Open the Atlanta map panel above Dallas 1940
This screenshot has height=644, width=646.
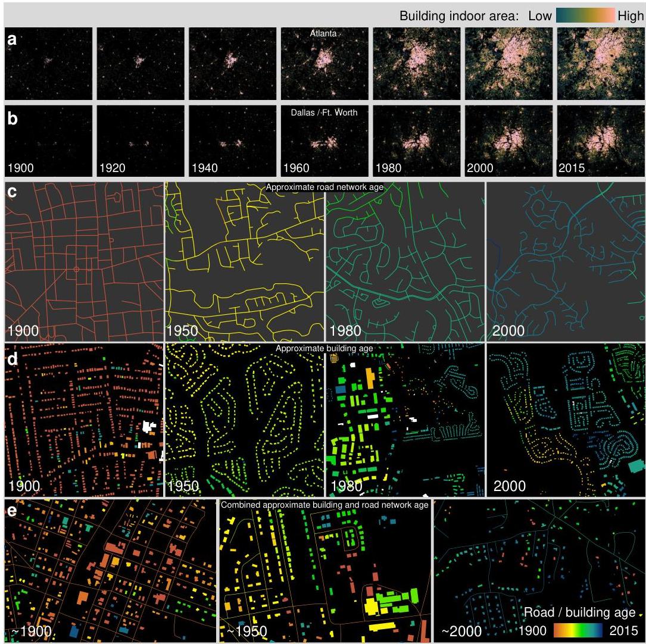tap(232, 64)
